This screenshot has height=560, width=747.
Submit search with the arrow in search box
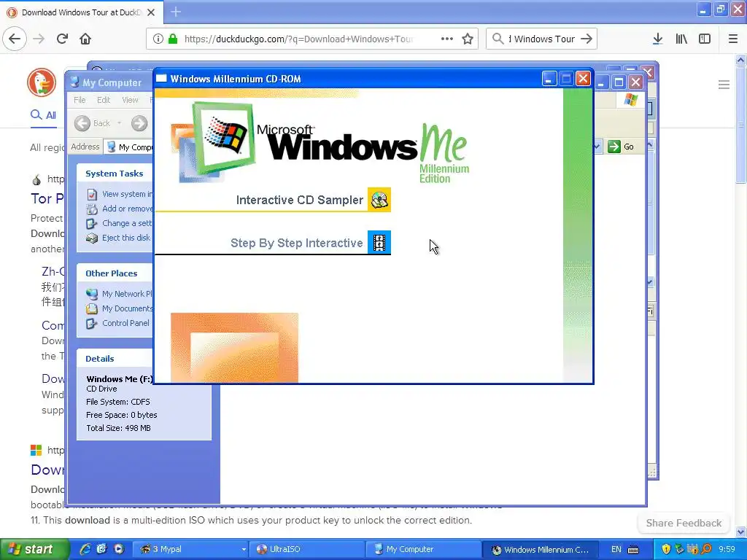[x=587, y=39]
